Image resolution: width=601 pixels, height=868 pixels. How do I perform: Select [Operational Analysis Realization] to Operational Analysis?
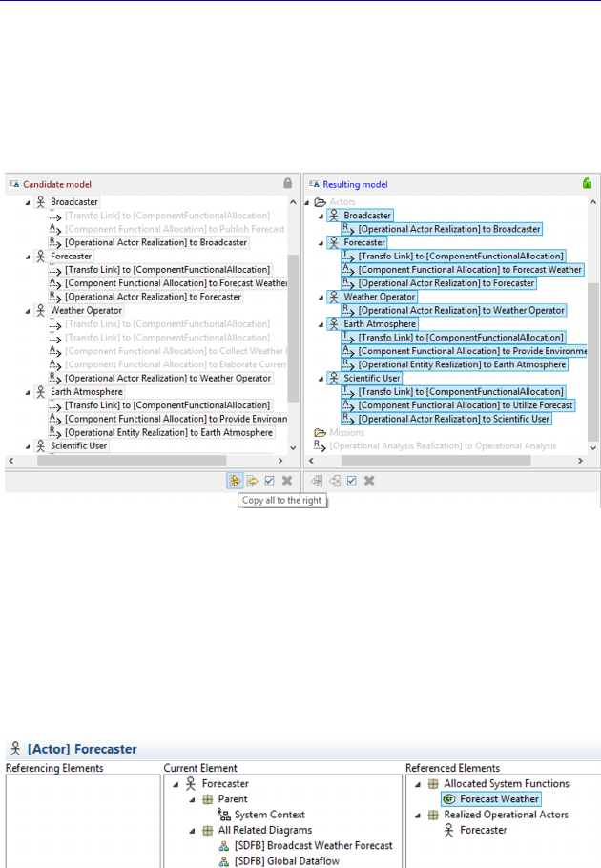(443, 445)
